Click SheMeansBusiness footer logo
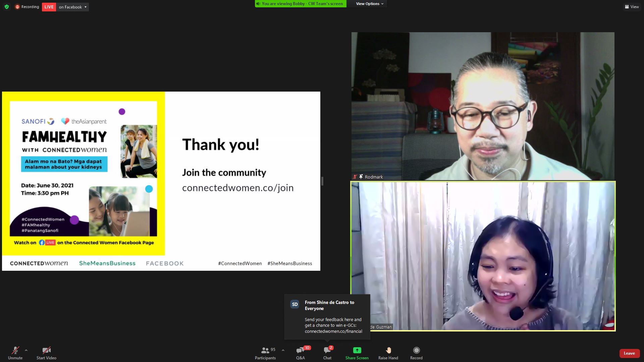 (107, 263)
